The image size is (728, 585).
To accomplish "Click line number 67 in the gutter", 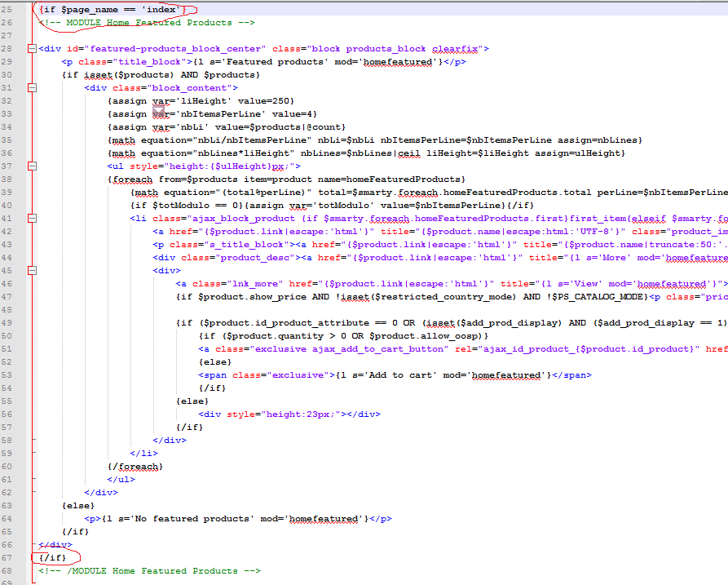I will pos(7,557).
